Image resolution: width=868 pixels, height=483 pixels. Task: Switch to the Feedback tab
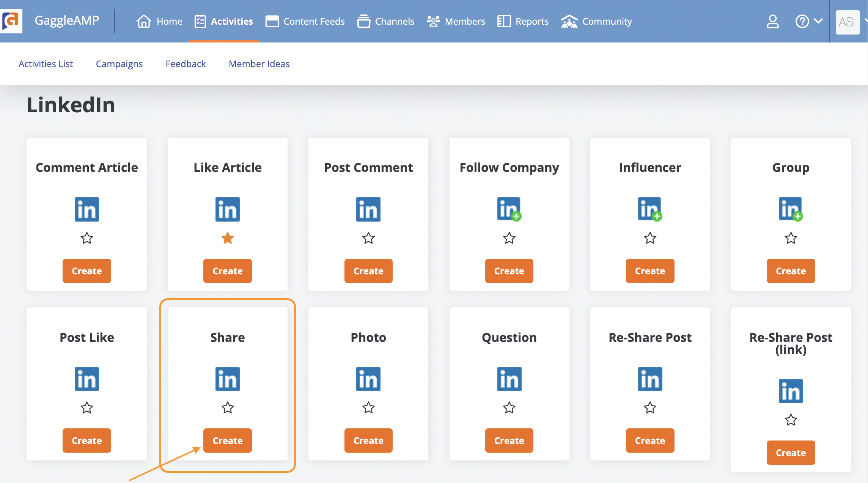(x=186, y=64)
